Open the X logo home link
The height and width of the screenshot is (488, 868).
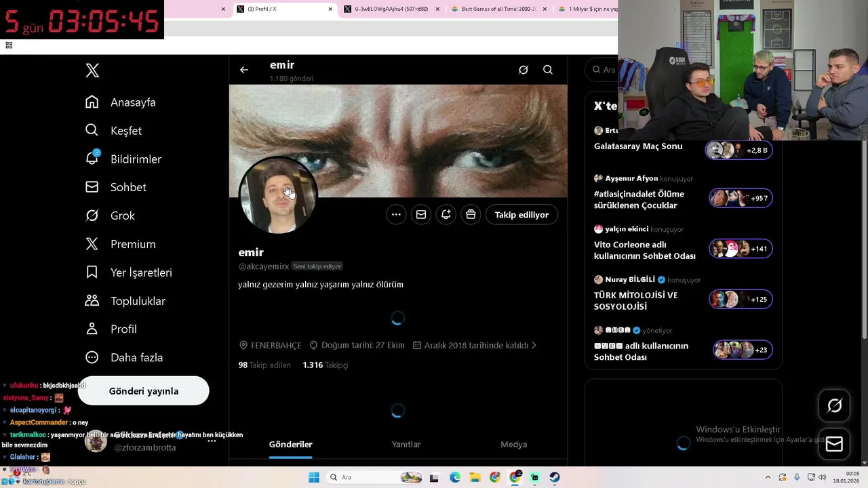coord(92,70)
